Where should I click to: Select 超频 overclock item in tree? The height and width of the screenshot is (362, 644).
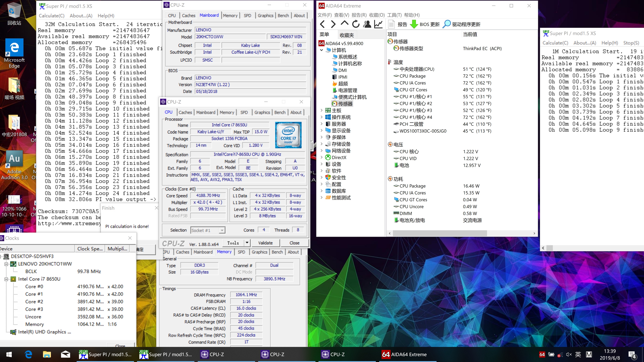pyautogui.click(x=340, y=84)
